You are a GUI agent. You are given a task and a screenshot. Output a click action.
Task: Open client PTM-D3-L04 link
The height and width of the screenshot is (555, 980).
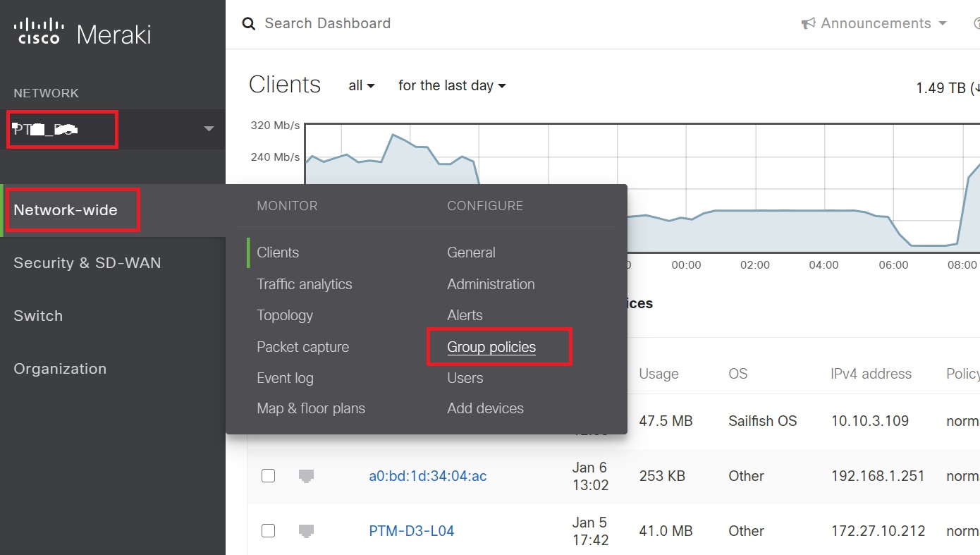coord(412,531)
